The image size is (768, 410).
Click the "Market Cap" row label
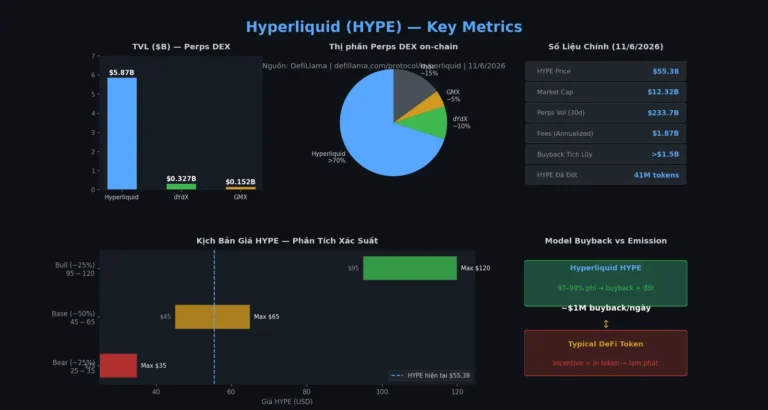pos(555,92)
